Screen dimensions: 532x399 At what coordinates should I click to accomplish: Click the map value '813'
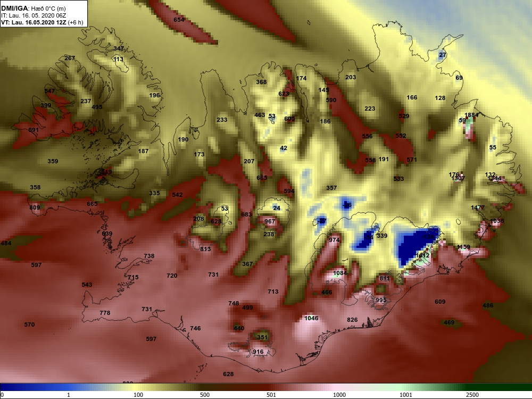[205, 249]
